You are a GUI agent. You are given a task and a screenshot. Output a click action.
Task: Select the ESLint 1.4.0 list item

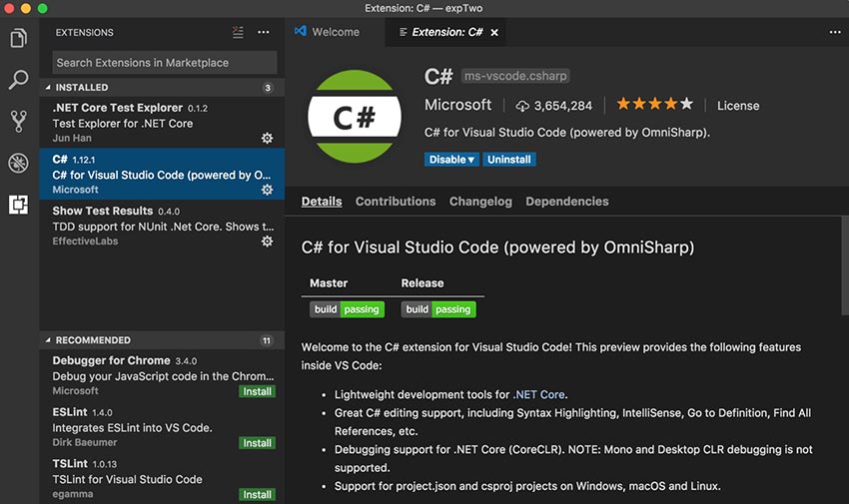(162, 427)
